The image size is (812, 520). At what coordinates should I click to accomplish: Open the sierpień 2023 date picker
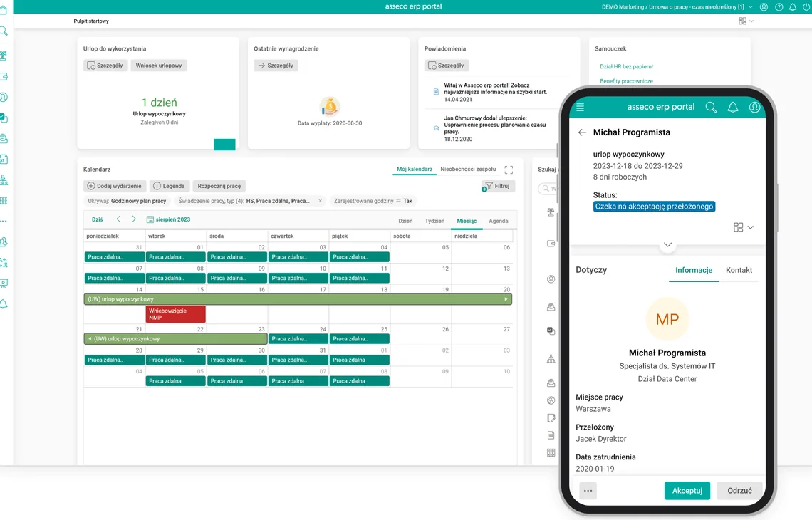coord(168,219)
